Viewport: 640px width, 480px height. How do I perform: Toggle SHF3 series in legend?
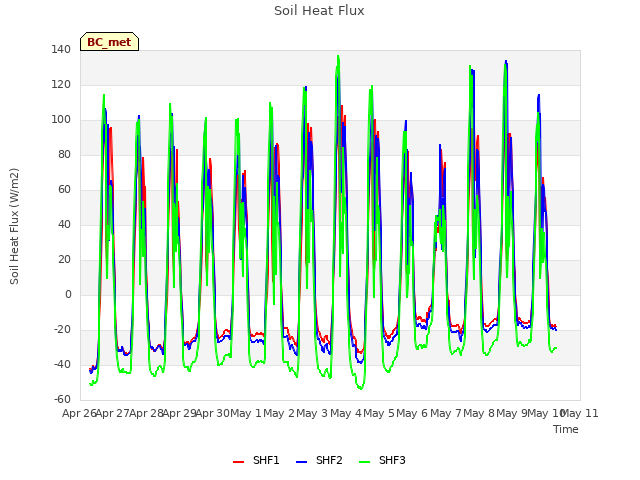[382, 460]
